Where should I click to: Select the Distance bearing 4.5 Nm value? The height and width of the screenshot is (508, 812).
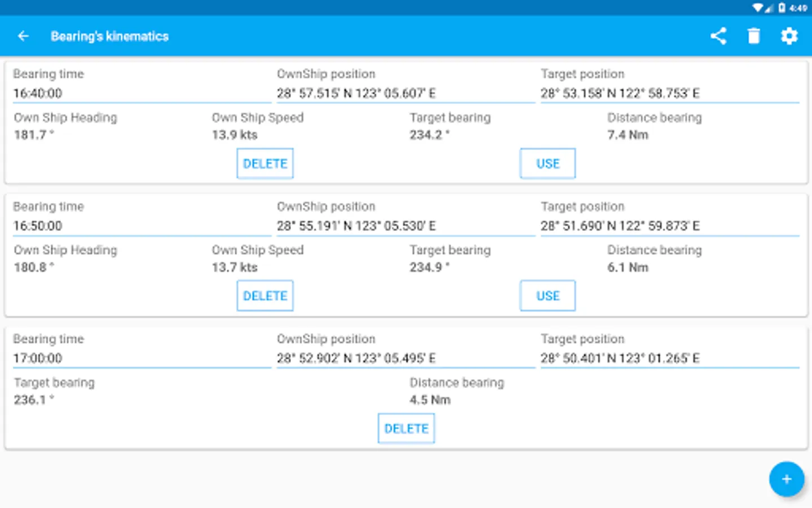[x=430, y=400]
